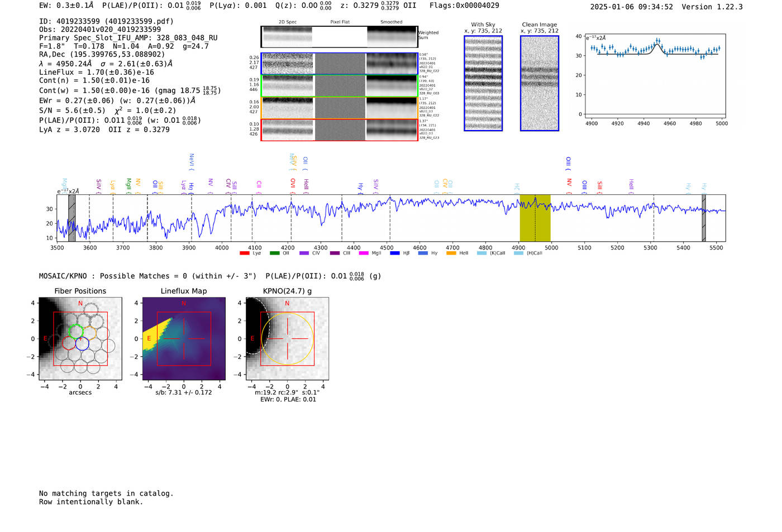This screenshot has width=782, height=532.
Task: Click the red NV label near 5050Å
Action: pyautogui.click(x=569, y=186)
